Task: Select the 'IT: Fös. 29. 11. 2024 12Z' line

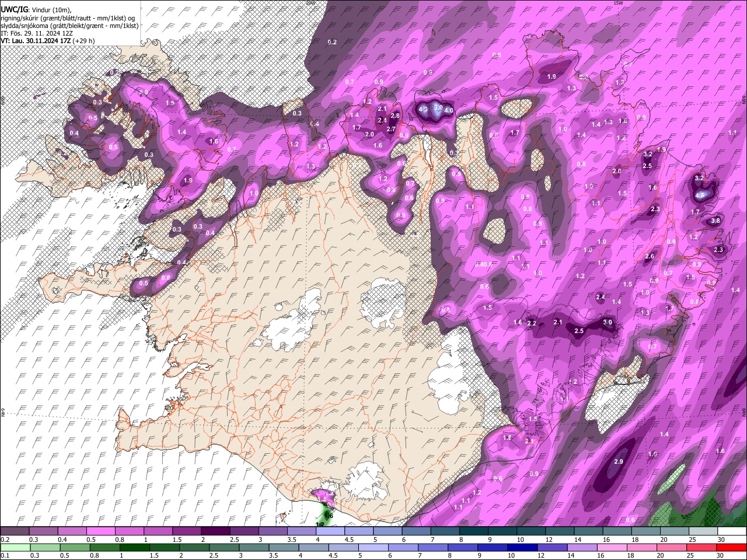Action: 37,33
